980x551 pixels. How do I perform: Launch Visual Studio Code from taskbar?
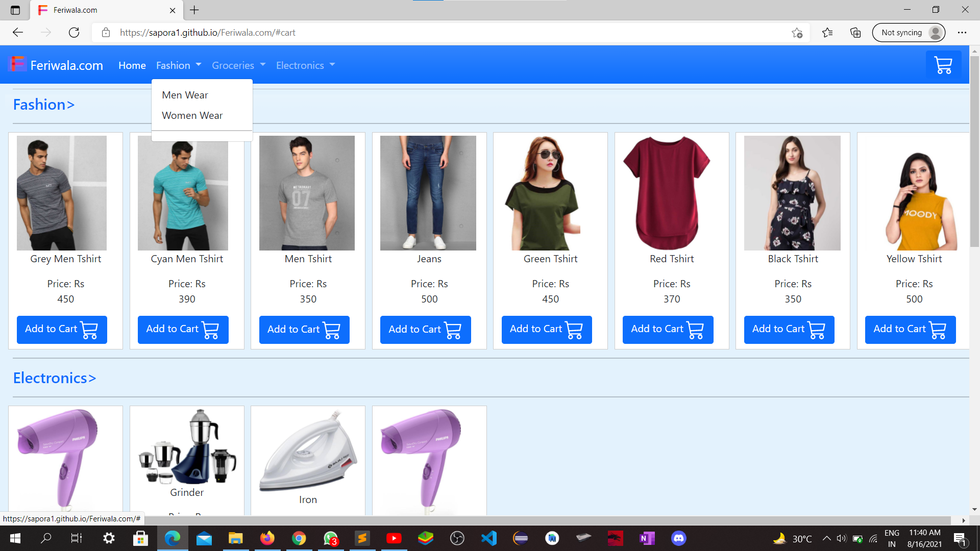[488, 538]
